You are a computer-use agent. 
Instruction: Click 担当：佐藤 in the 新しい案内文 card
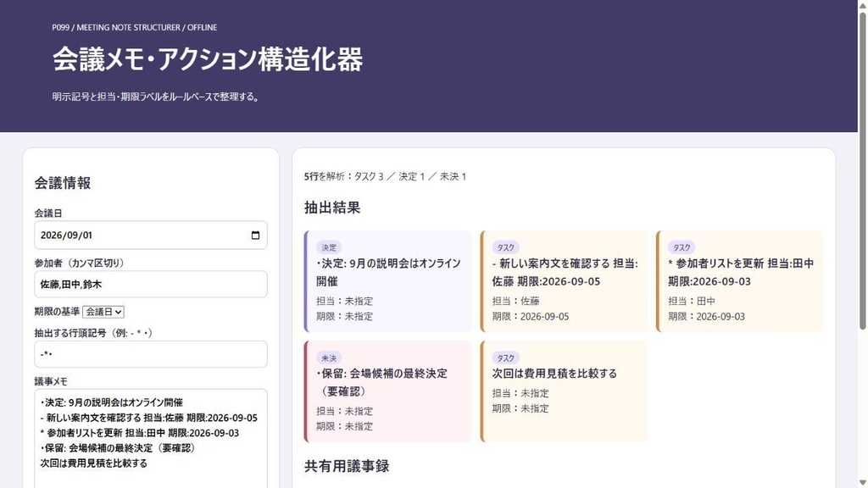(516, 301)
